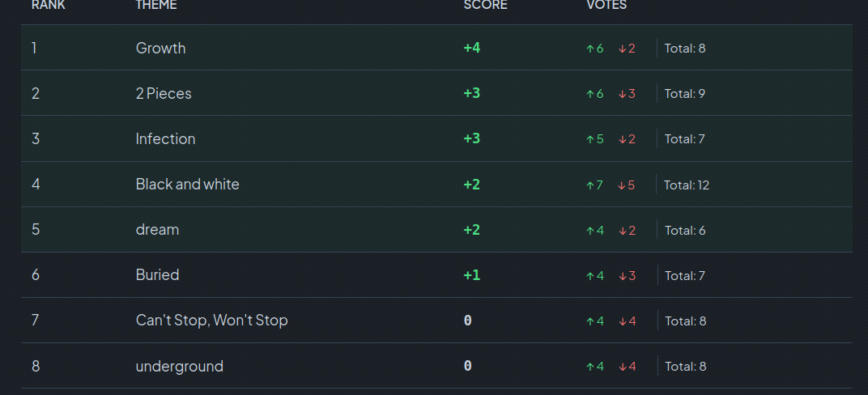The width and height of the screenshot is (868, 395).
Task: Sort by the THEME column header
Action: click(156, 5)
